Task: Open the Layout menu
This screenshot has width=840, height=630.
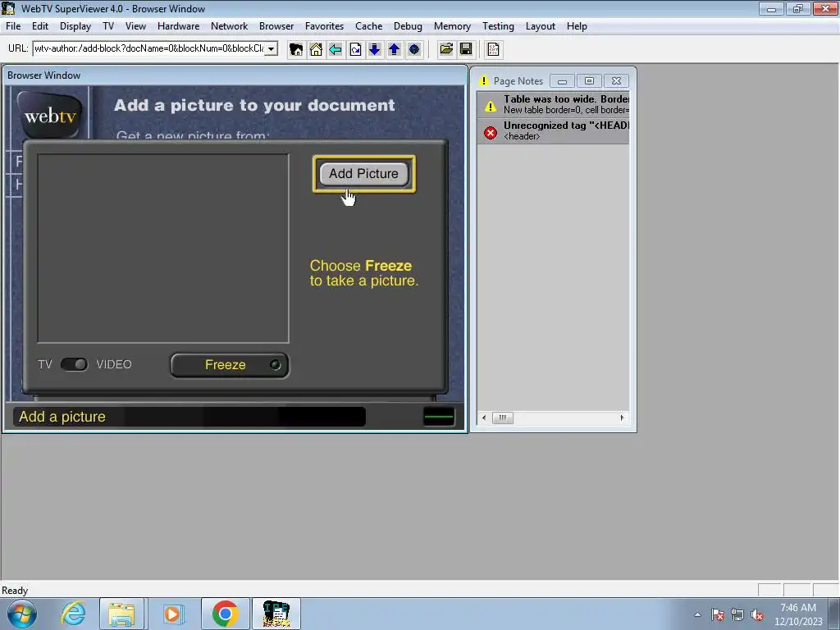Action: (x=540, y=26)
